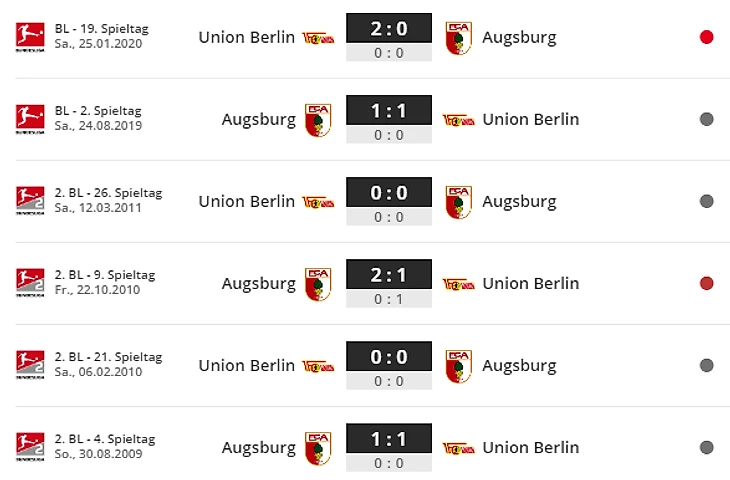
Task: Click Augsburg crest in the 2:0 match row
Action: pos(459,38)
